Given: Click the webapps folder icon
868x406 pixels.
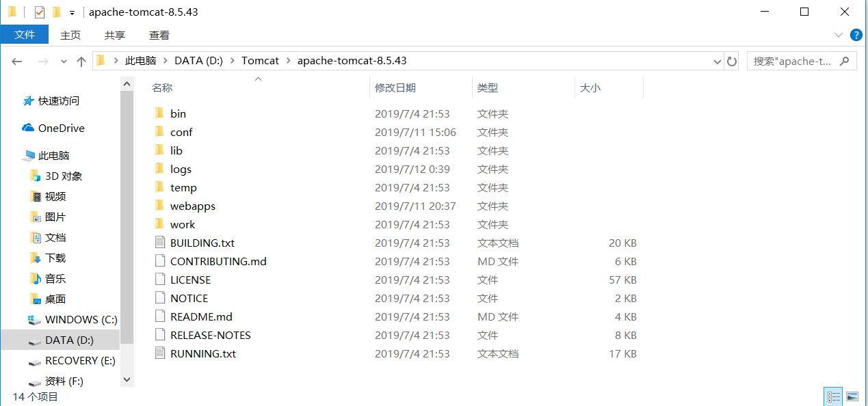Looking at the screenshot, I should 159,206.
